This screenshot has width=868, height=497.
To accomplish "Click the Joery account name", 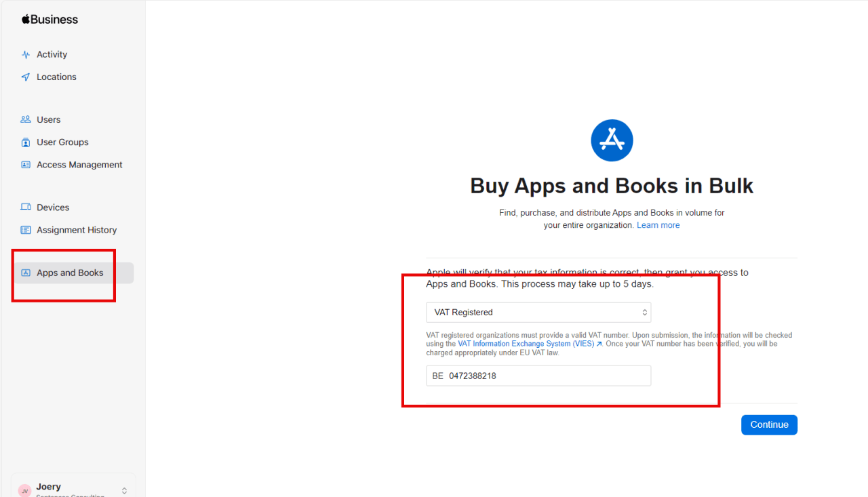I will [49, 486].
